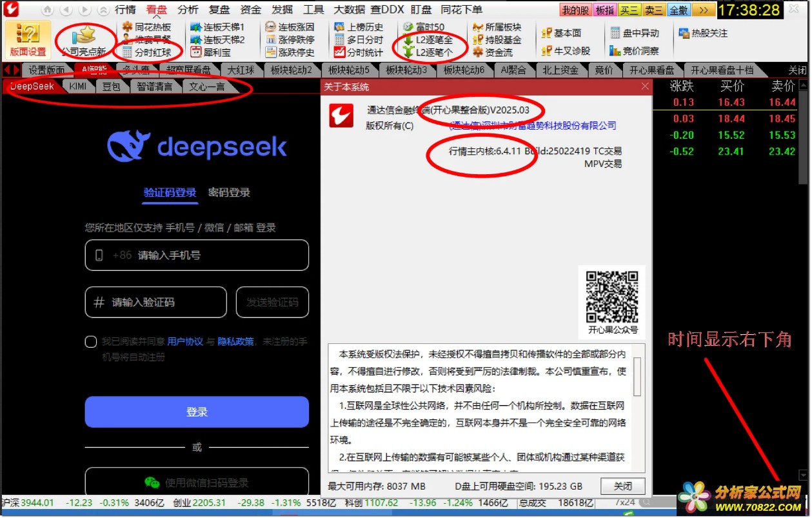Open 上榜历史 from the ribbon

(x=359, y=27)
